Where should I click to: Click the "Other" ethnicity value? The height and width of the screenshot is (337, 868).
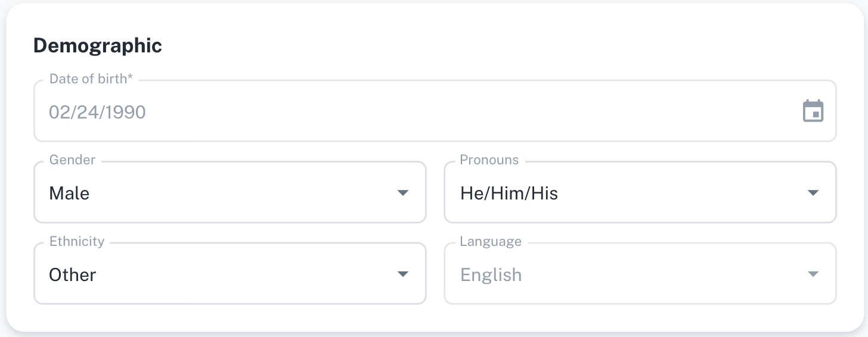[73, 274]
